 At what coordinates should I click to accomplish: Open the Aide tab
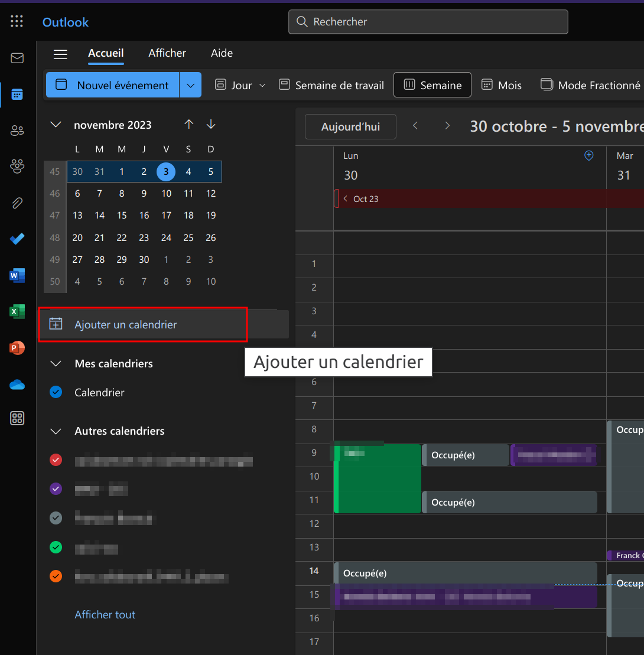tap(222, 53)
